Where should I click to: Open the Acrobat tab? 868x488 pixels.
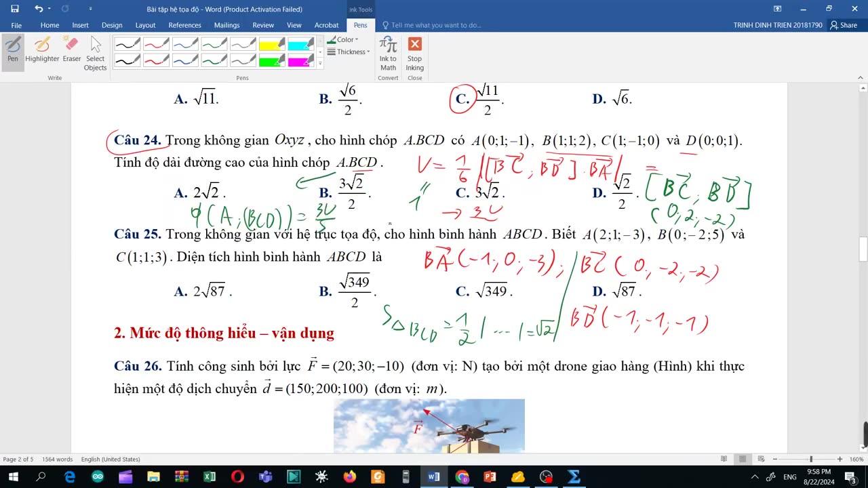pos(326,25)
